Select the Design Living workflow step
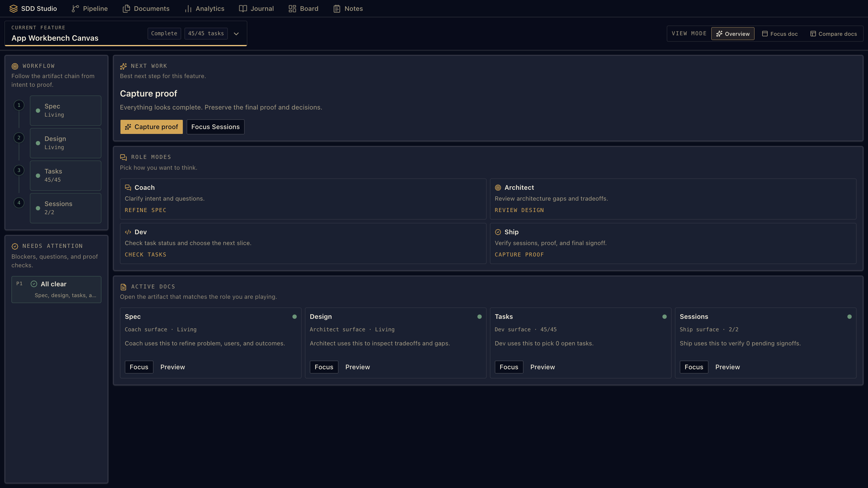This screenshot has width=868, height=488. tap(65, 143)
